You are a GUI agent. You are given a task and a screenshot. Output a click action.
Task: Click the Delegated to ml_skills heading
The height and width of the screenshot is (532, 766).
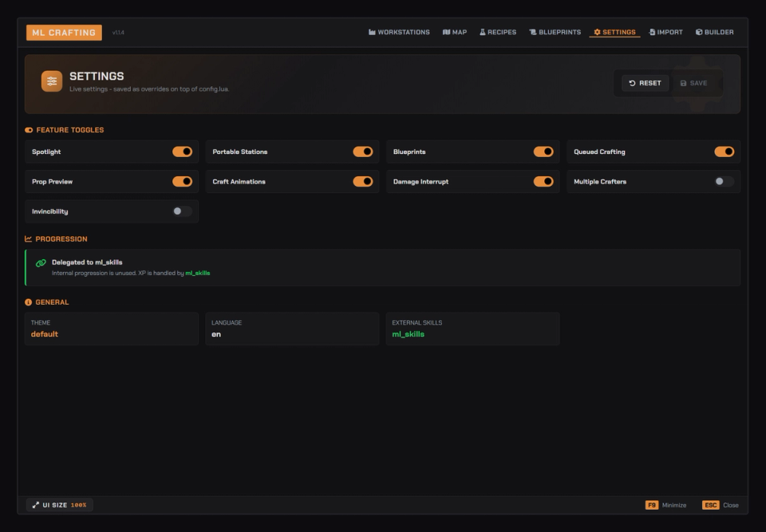[87, 262]
